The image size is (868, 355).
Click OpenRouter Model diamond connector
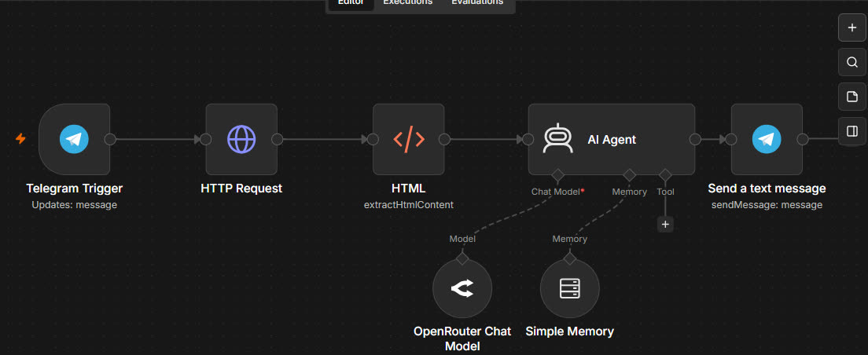pos(462,258)
